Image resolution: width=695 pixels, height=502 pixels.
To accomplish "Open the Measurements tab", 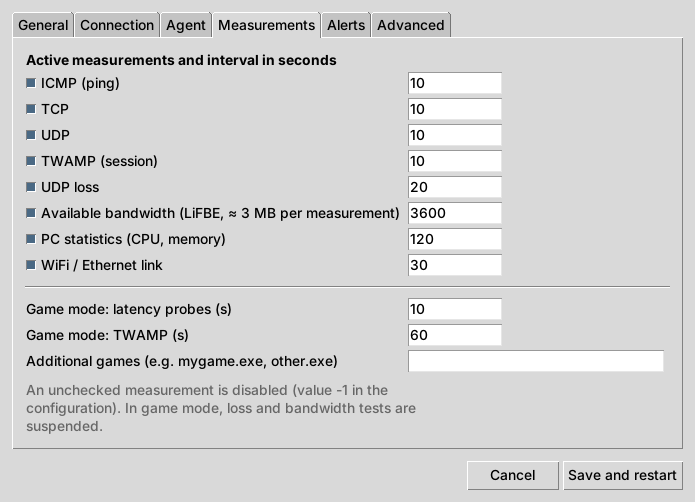I will coord(266,25).
